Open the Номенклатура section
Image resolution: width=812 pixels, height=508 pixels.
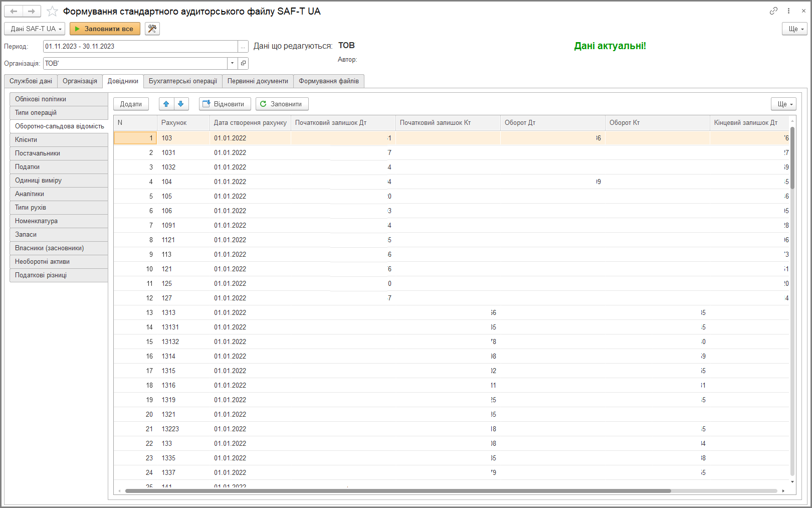click(x=59, y=221)
